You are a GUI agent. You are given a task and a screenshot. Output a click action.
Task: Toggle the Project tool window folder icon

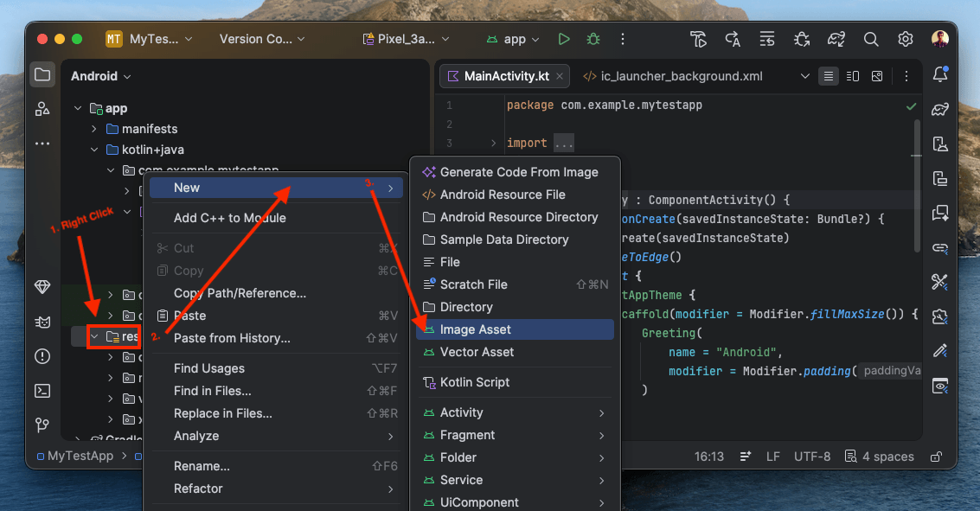coord(42,74)
